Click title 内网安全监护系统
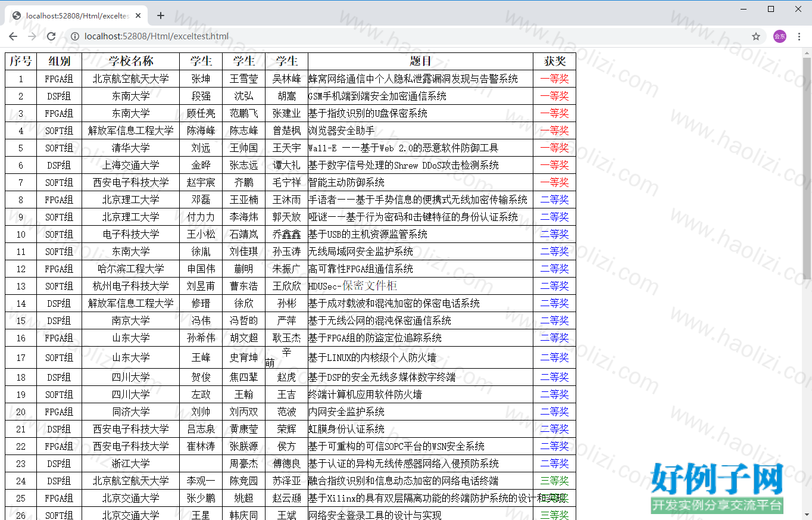 (346, 412)
